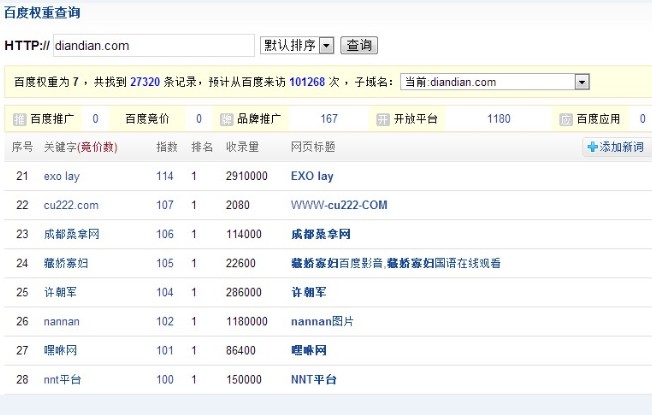Click the 27320 records count link
This screenshot has width=652, height=415.
click(x=145, y=82)
